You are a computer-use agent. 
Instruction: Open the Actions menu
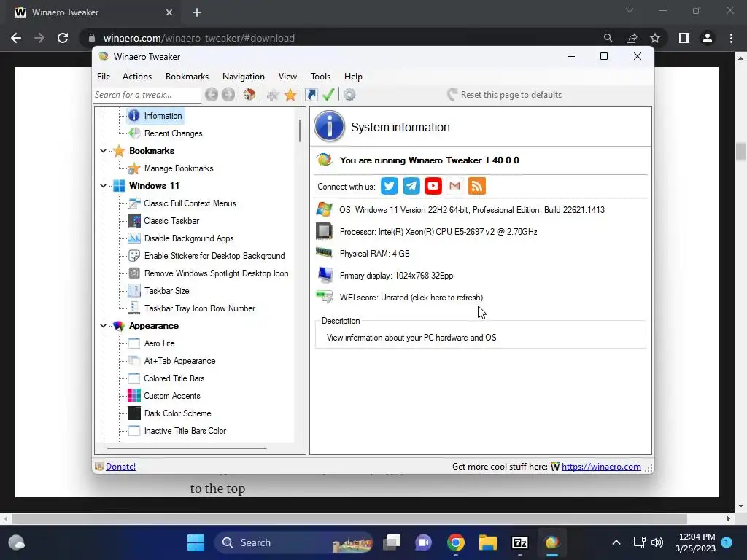click(137, 76)
